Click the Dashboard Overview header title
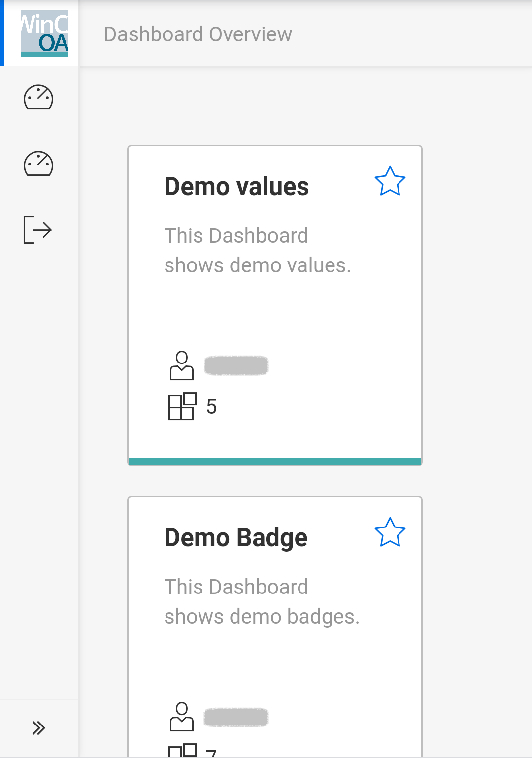 point(198,34)
